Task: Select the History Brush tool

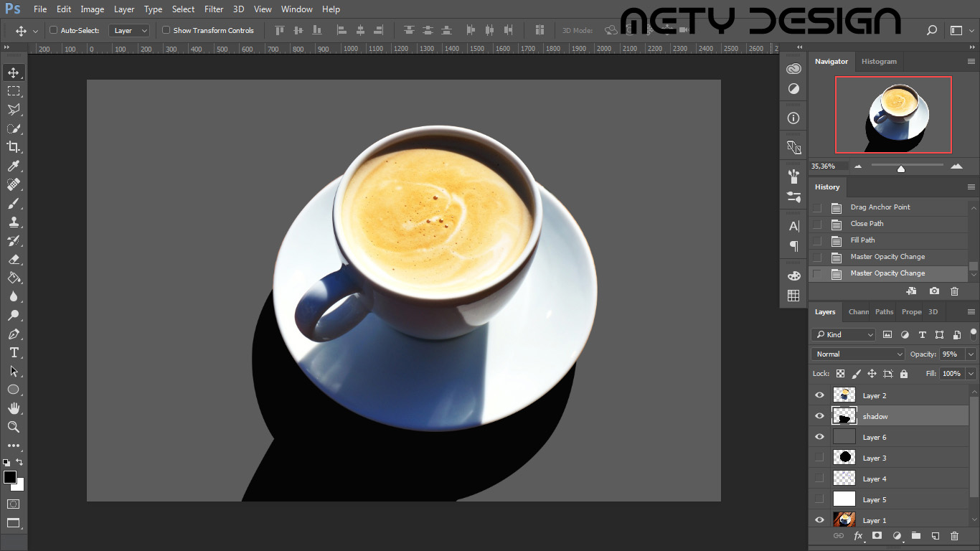Action: click(14, 240)
